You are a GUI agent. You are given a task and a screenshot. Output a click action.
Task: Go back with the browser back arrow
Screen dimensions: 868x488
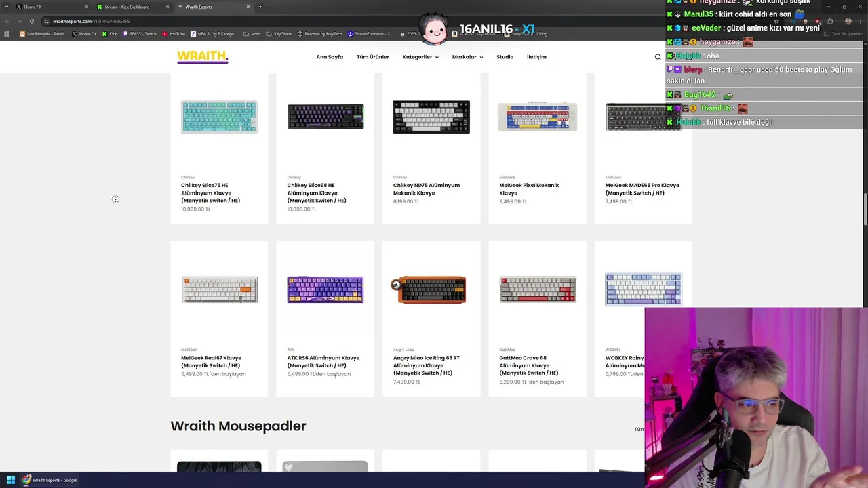(7, 21)
